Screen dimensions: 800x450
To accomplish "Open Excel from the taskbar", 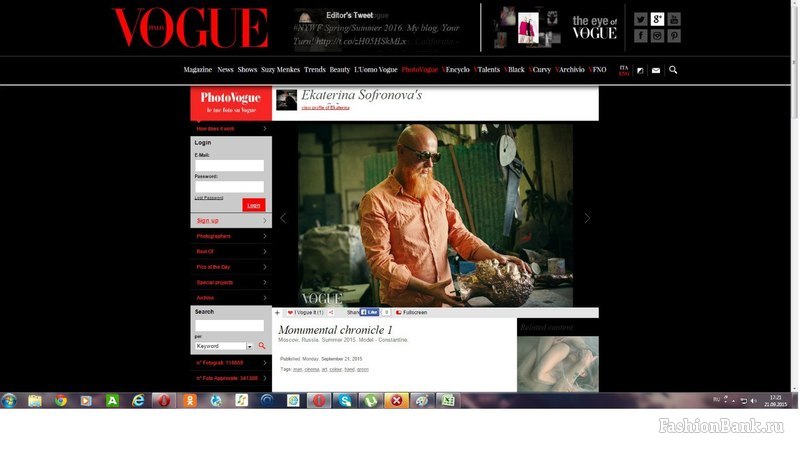I will coord(448,401).
